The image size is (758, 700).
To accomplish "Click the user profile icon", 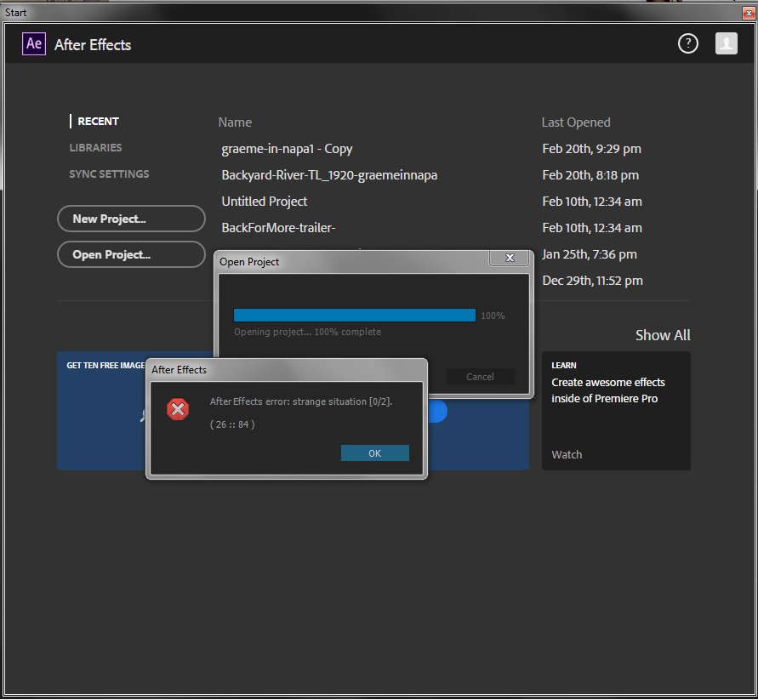I will click(x=726, y=43).
